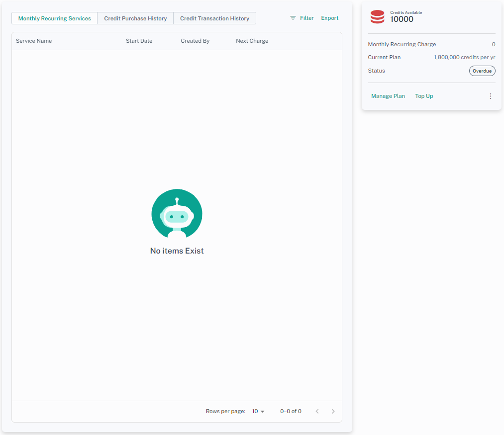This screenshot has height=435, width=504.
Task: Open the Filter options icon
Action: click(293, 18)
